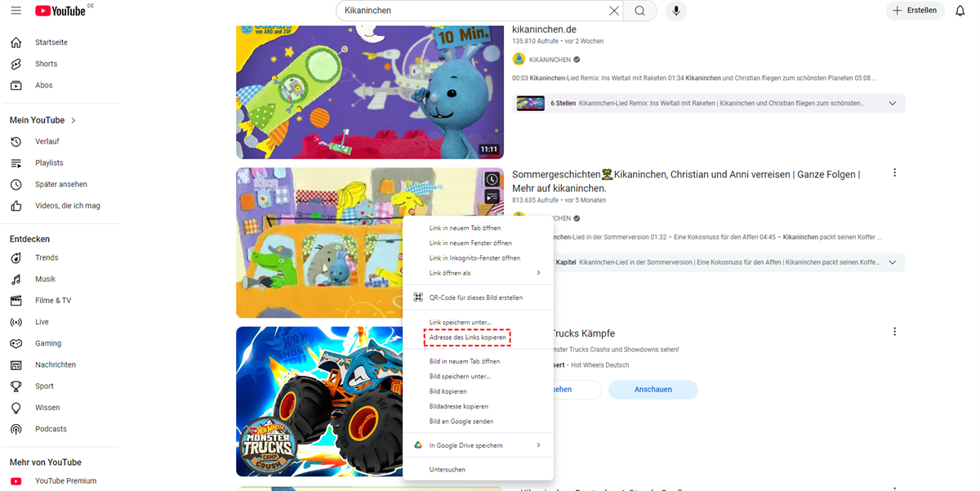Choose Link in Inkognito-Fenster öffnen
The height and width of the screenshot is (491, 980).
479,258
